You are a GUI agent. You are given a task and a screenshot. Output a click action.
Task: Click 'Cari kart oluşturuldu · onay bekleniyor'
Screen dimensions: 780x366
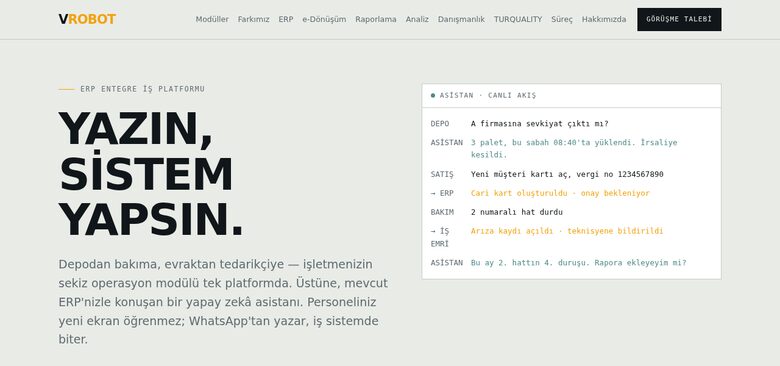tap(560, 193)
